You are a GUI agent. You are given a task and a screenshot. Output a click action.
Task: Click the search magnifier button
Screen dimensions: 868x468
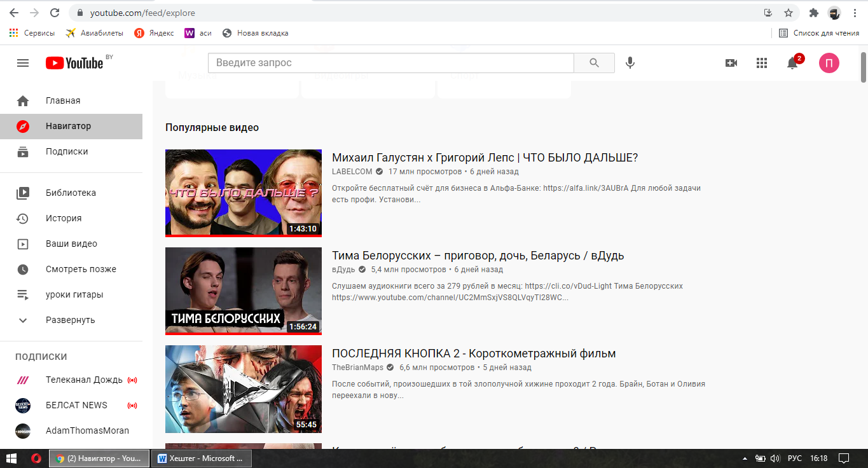[x=594, y=63]
